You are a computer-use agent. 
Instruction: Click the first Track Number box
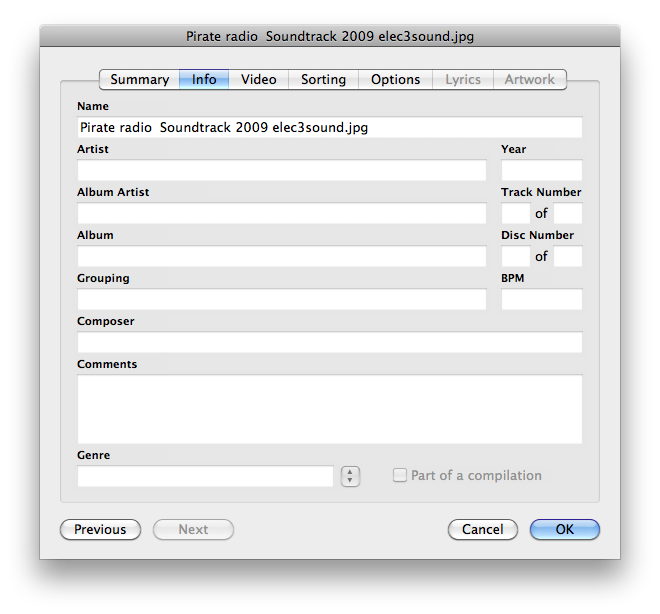pos(516,213)
